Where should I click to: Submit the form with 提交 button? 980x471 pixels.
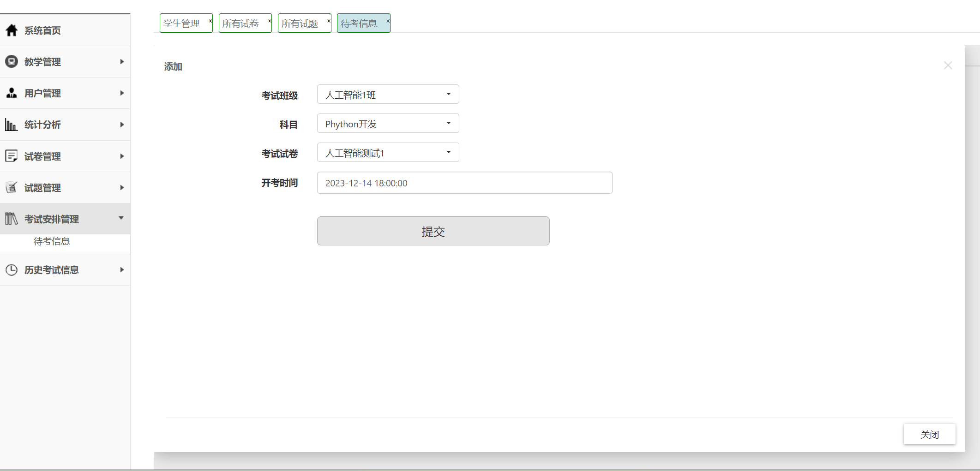(x=433, y=231)
